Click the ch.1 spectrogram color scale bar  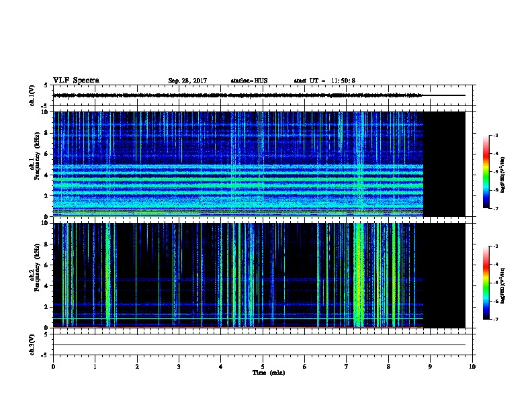[x=486, y=172]
